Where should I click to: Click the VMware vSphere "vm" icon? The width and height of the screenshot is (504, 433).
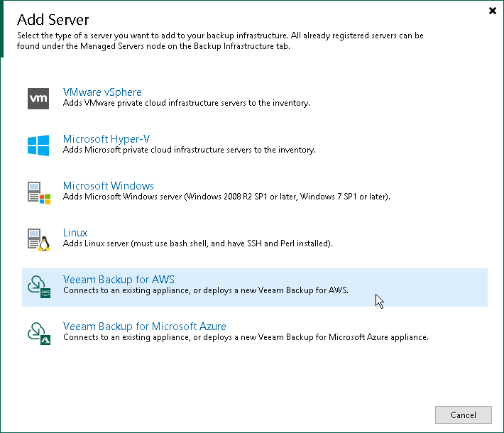[38, 99]
